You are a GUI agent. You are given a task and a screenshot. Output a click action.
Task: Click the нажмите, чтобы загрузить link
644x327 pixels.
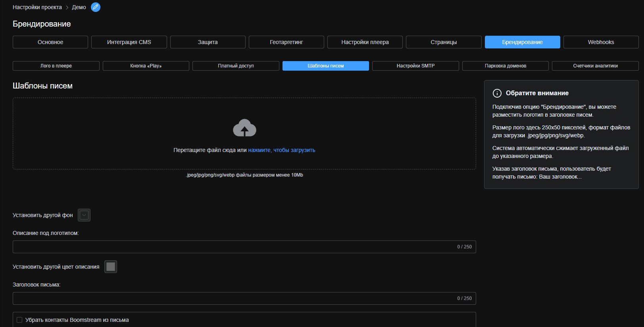282,150
